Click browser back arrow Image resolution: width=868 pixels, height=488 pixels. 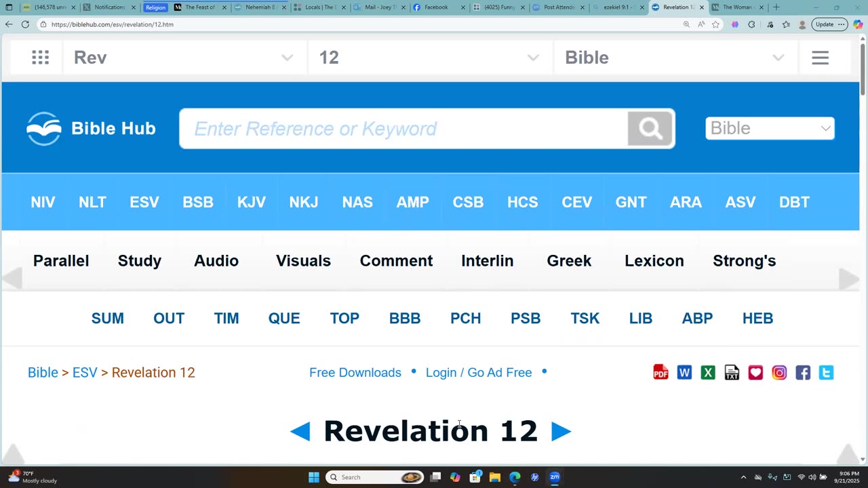[x=9, y=24]
